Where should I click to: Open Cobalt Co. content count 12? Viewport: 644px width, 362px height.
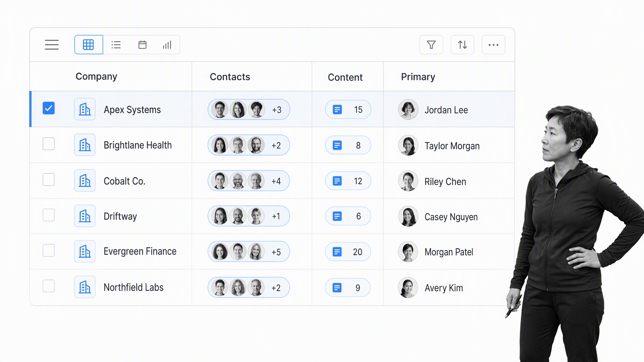(x=348, y=181)
